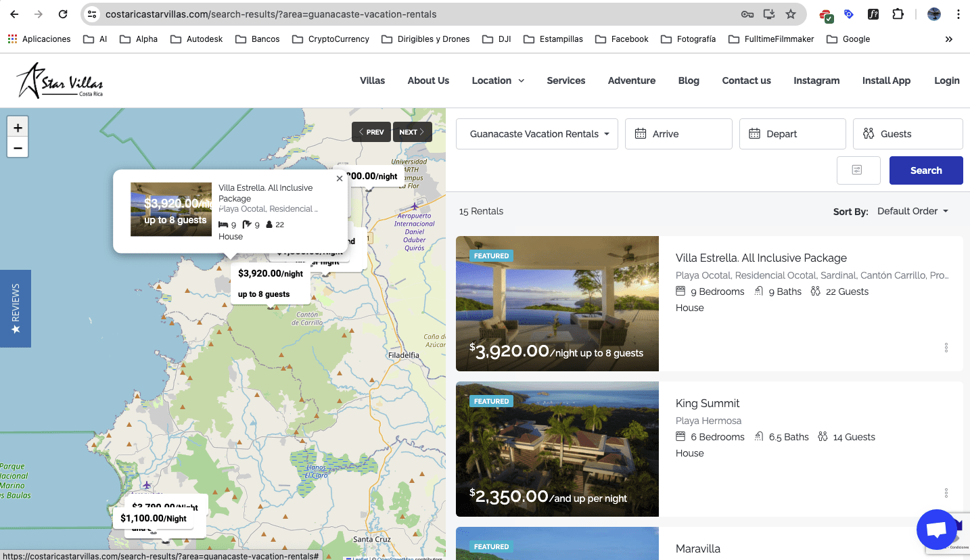The height and width of the screenshot is (560, 970).
Task: Open the Reviews side tab
Action: [x=16, y=308]
